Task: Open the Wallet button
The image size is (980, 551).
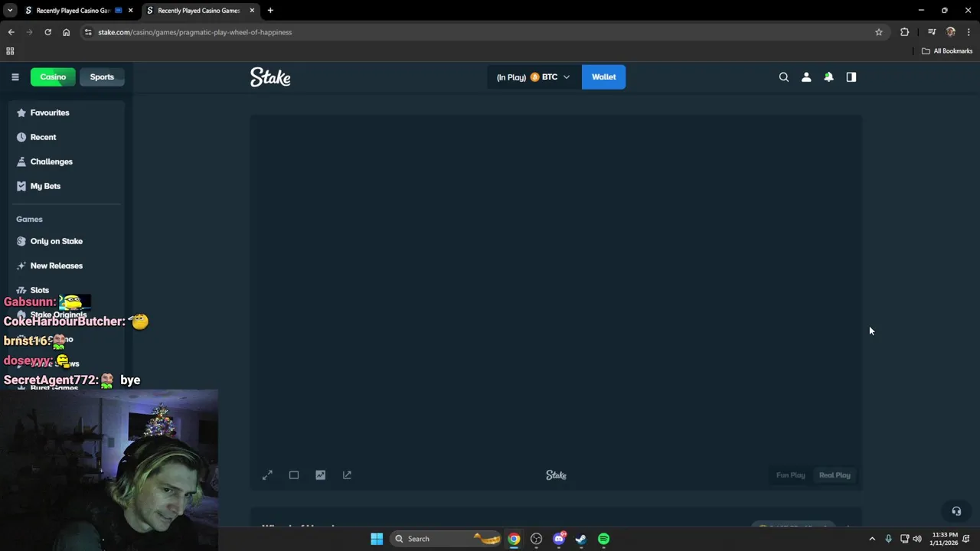Action: pos(603,77)
